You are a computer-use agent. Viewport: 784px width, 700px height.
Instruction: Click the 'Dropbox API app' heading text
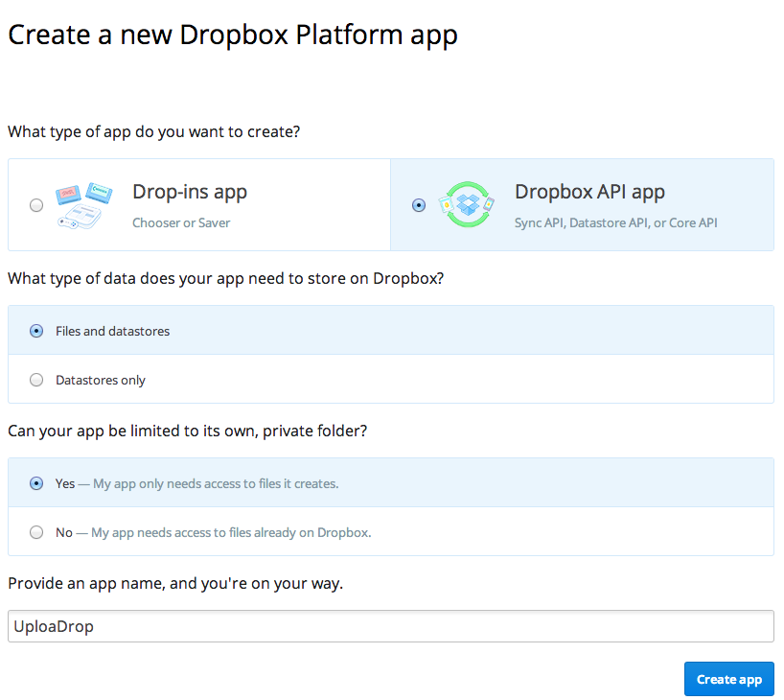pos(589,192)
